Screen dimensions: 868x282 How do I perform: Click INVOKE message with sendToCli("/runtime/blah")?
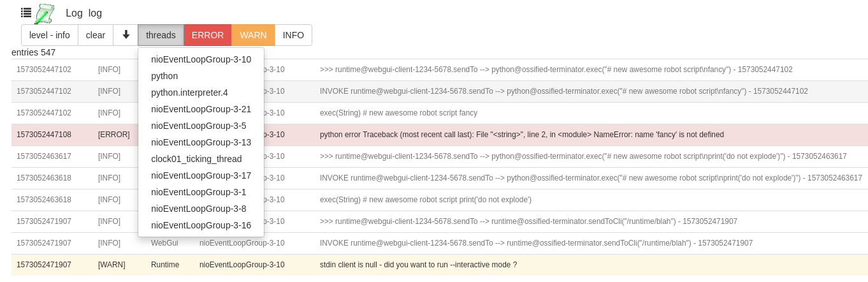(x=536, y=243)
